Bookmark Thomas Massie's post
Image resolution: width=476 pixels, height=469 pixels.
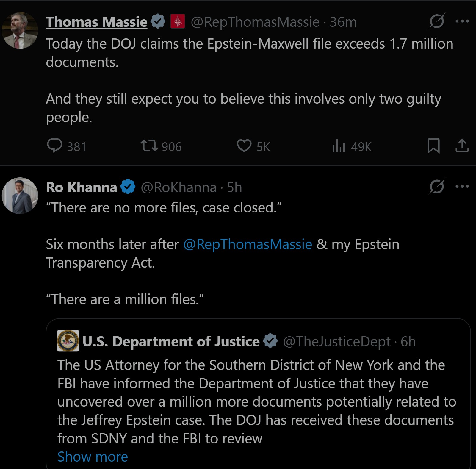(x=433, y=146)
